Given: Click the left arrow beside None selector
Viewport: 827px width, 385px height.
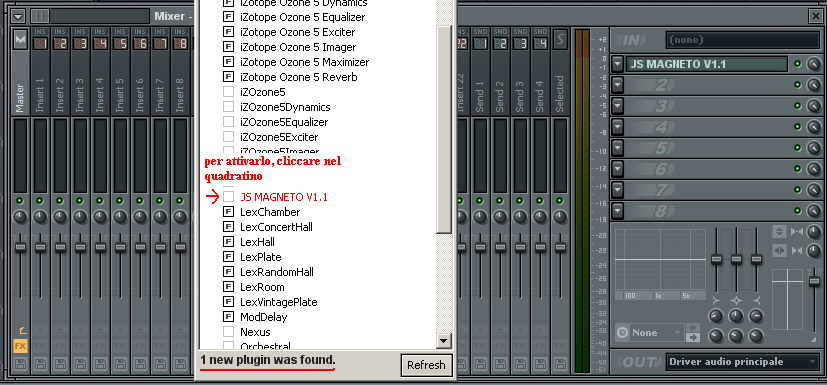Looking at the screenshot, I should click(x=693, y=328).
